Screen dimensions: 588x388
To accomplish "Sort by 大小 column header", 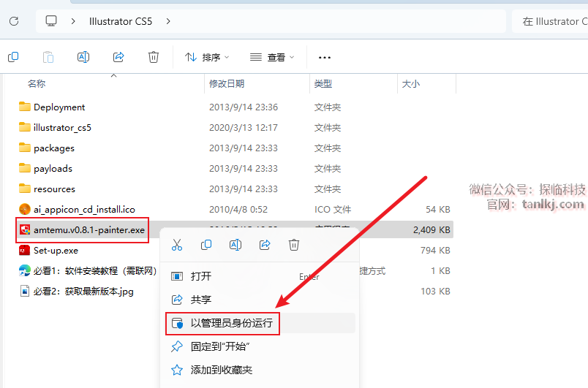I will [x=410, y=83].
